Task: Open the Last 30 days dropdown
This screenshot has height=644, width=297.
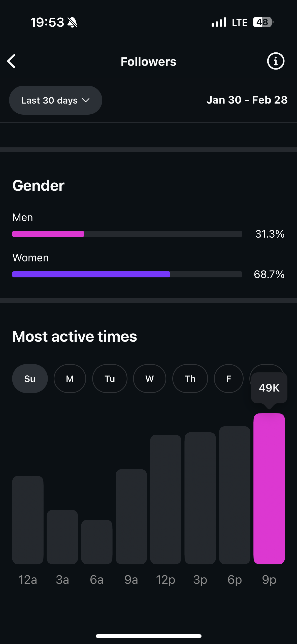Action: pyautogui.click(x=55, y=100)
